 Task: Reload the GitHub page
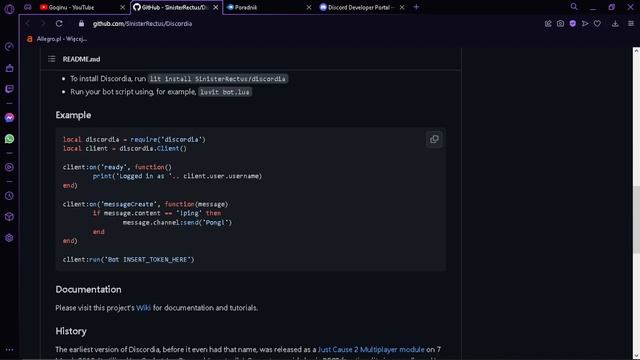(59, 24)
